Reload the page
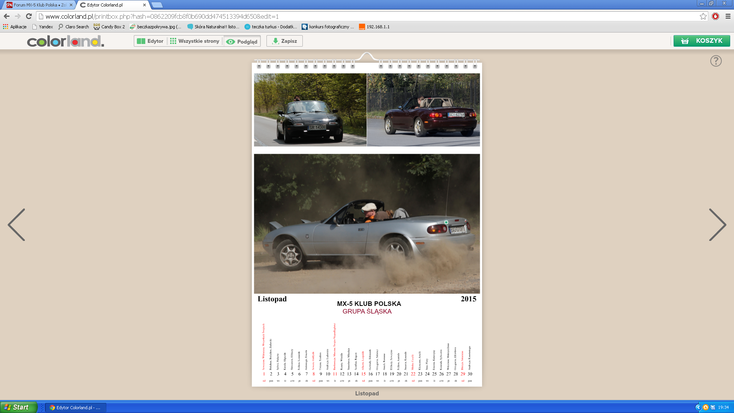The image size is (734, 413). (29, 16)
